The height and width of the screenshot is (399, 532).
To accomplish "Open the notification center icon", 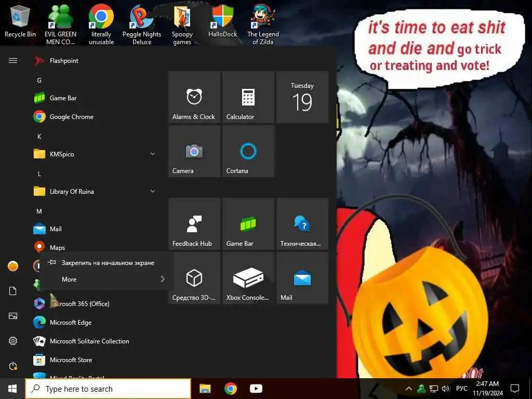I will coord(515,389).
